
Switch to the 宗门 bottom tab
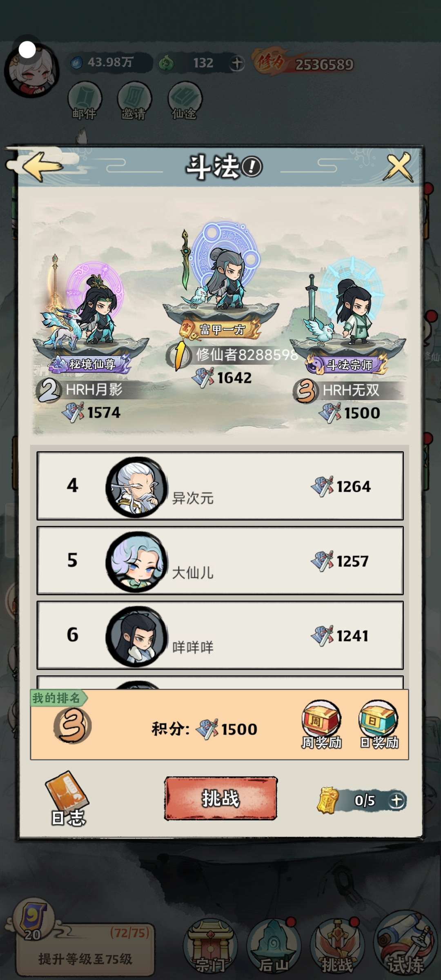click(x=210, y=947)
